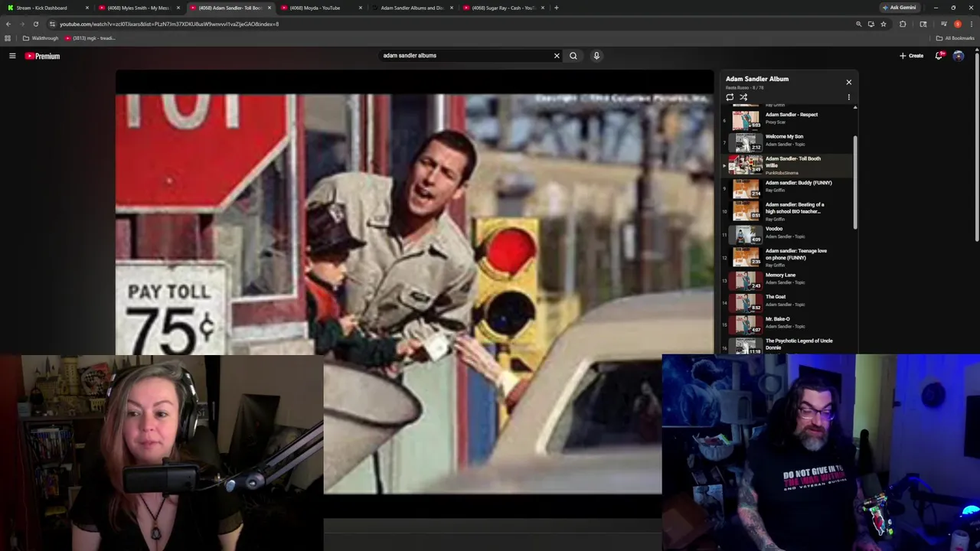The width and height of the screenshot is (980, 551).
Task: Open browser extensions puzzle icon
Action: pos(903,24)
